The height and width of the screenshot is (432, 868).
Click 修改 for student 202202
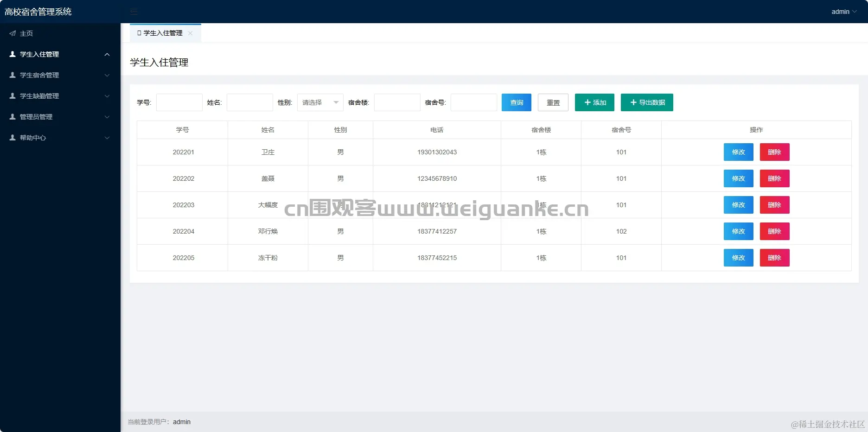739,178
